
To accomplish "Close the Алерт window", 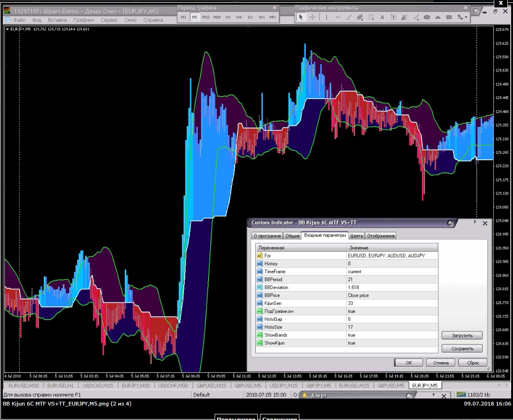I will 444,396.
